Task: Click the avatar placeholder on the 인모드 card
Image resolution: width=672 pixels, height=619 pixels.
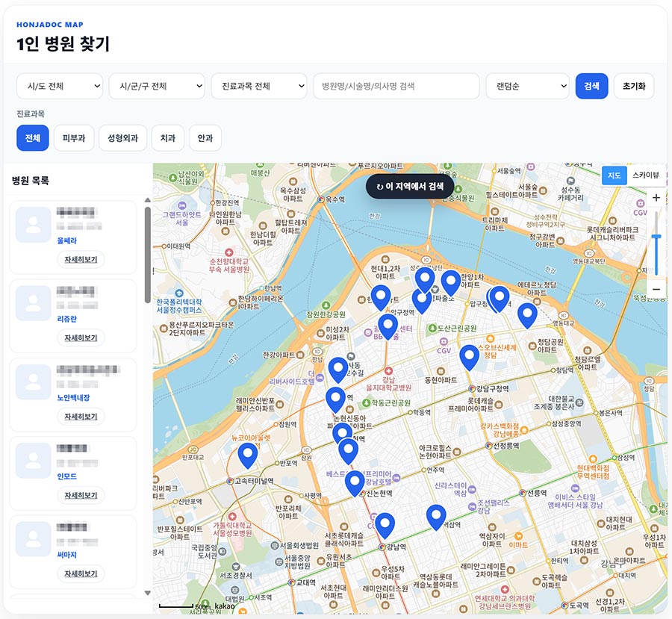Action: pos(34,461)
